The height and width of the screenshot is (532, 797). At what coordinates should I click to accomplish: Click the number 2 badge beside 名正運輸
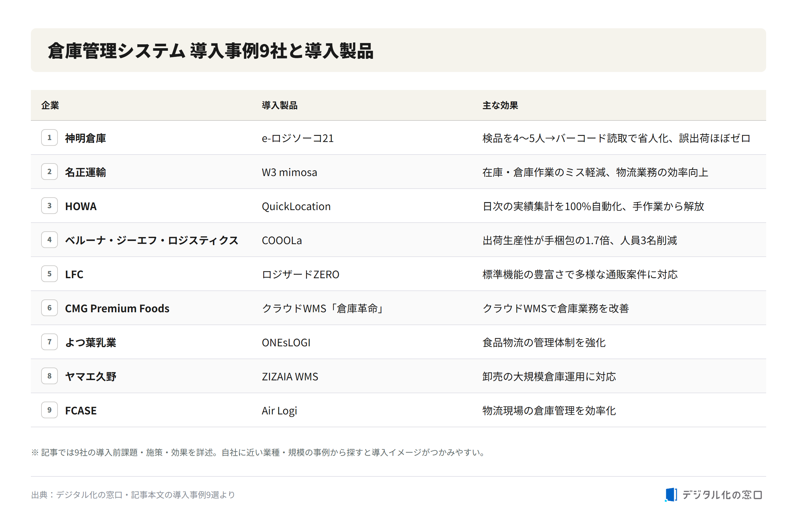click(49, 172)
